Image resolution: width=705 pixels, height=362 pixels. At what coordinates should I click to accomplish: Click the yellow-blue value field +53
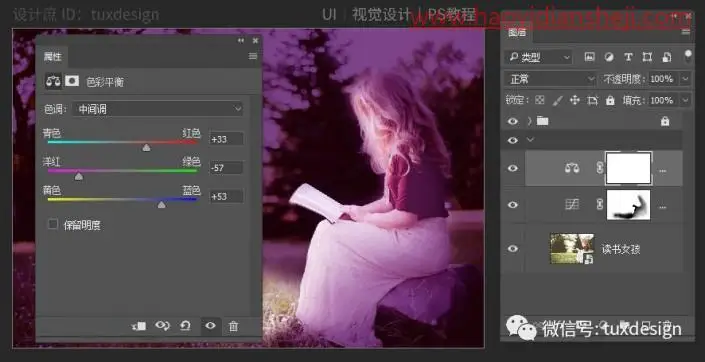point(227,196)
